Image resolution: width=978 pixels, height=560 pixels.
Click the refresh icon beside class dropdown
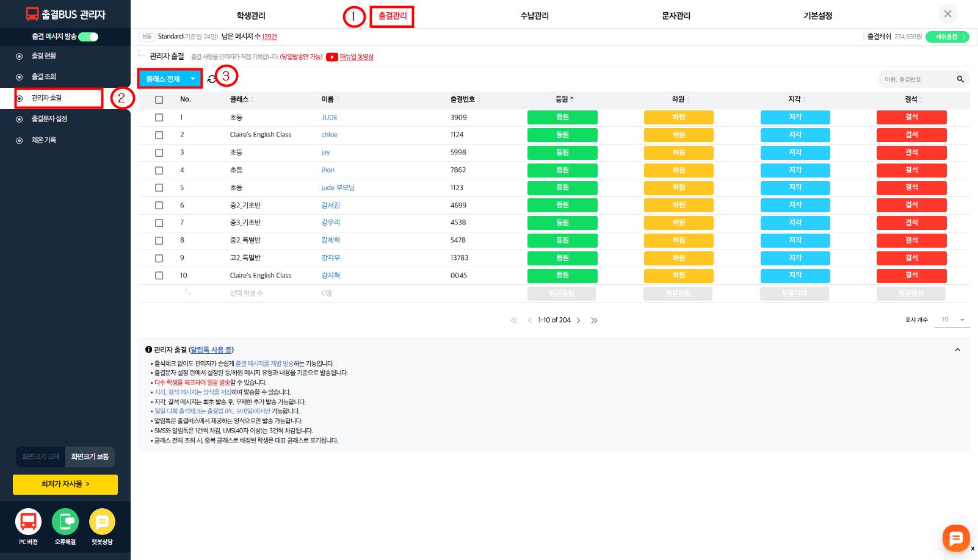click(x=211, y=79)
